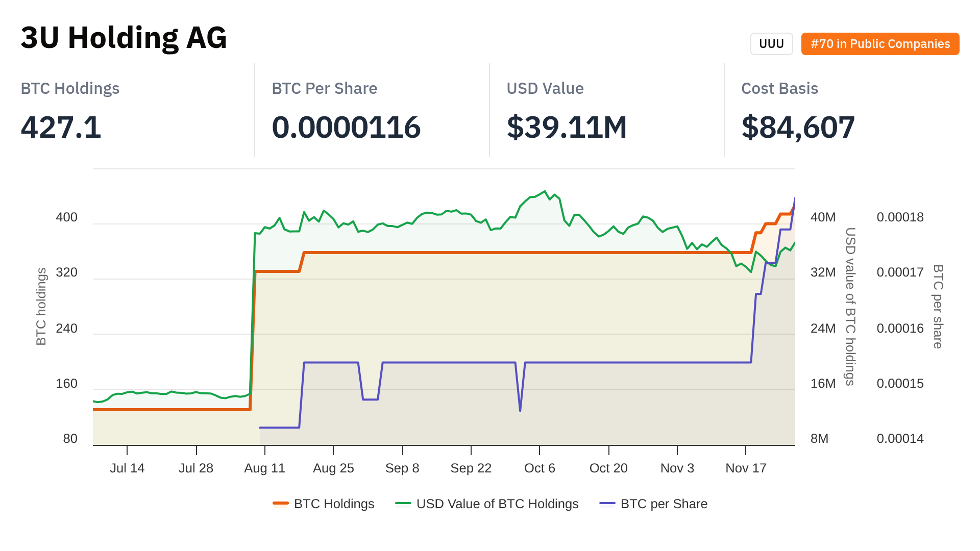
Task: Click the Sep 8 axis tick label
Action: click(x=402, y=468)
